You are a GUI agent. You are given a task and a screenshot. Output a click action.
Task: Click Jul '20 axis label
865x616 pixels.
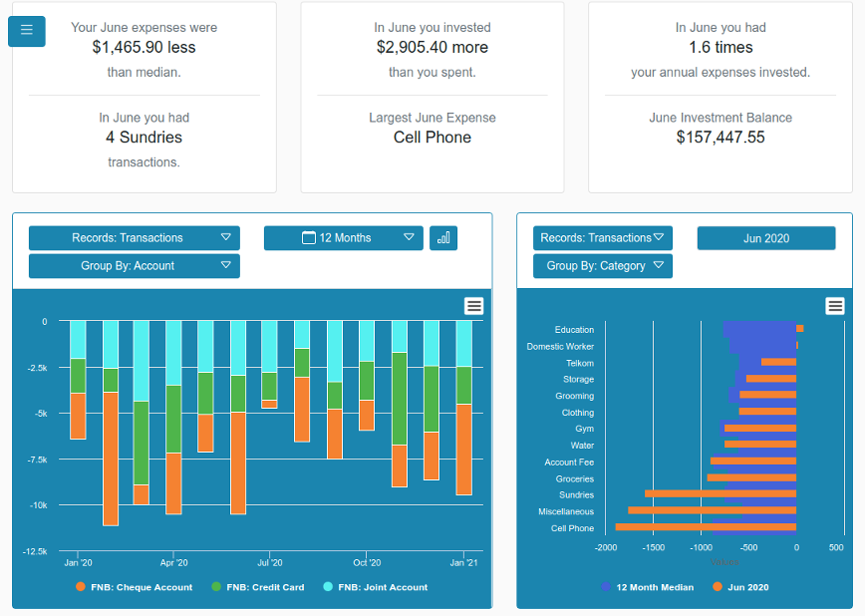click(270, 562)
